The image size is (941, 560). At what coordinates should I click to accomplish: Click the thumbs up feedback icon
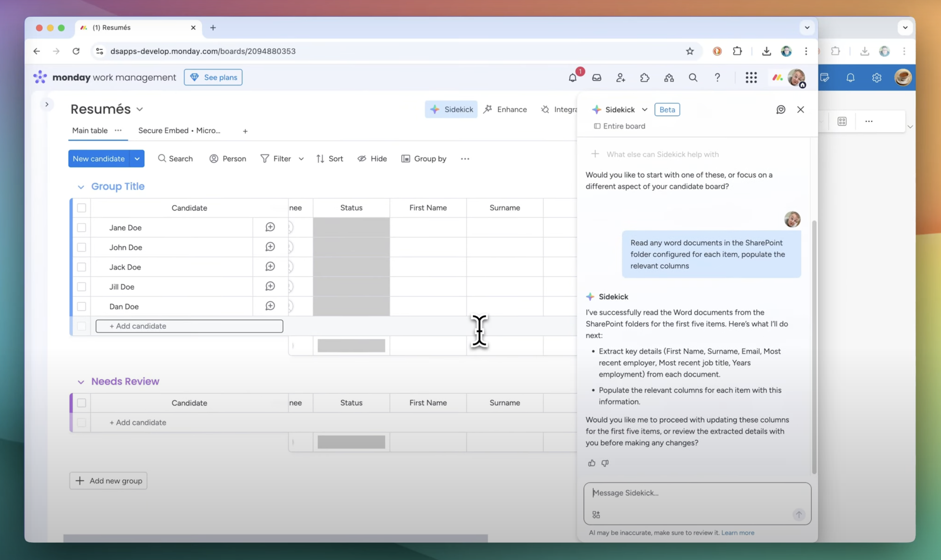coord(591,463)
